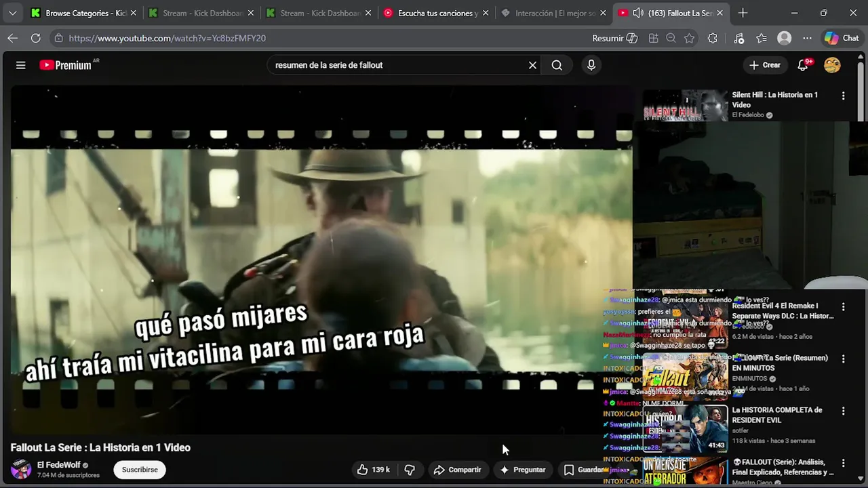
Task: Reload the current page
Action: click(x=36, y=39)
